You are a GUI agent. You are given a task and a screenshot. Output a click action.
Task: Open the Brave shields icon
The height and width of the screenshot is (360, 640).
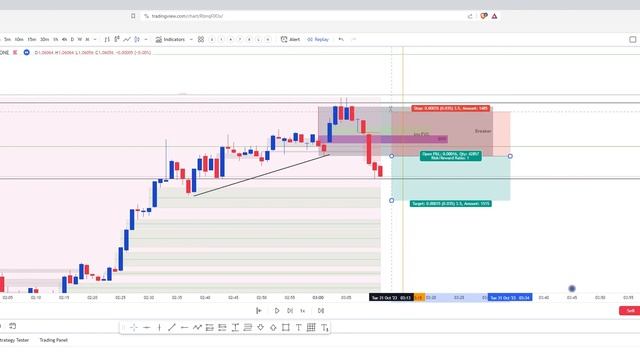(x=484, y=16)
